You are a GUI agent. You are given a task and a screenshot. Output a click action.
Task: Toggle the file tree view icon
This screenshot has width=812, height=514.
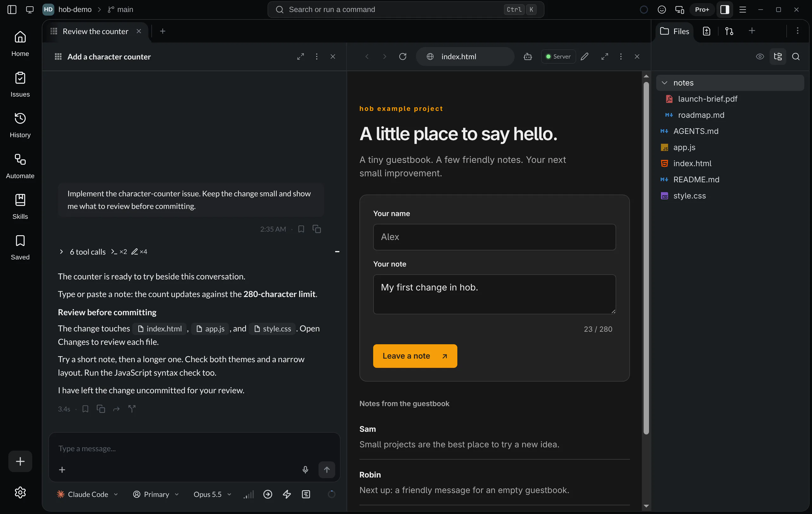pyautogui.click(x=778, y=57)
